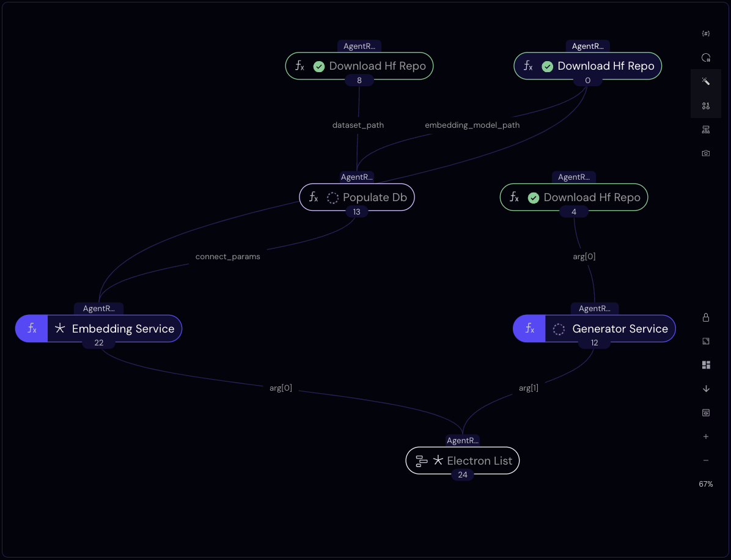The height and width of the screenshot is (560, 731).
Task: Click the curly-brace hash icon in toolbar
Action: point(705,34)
